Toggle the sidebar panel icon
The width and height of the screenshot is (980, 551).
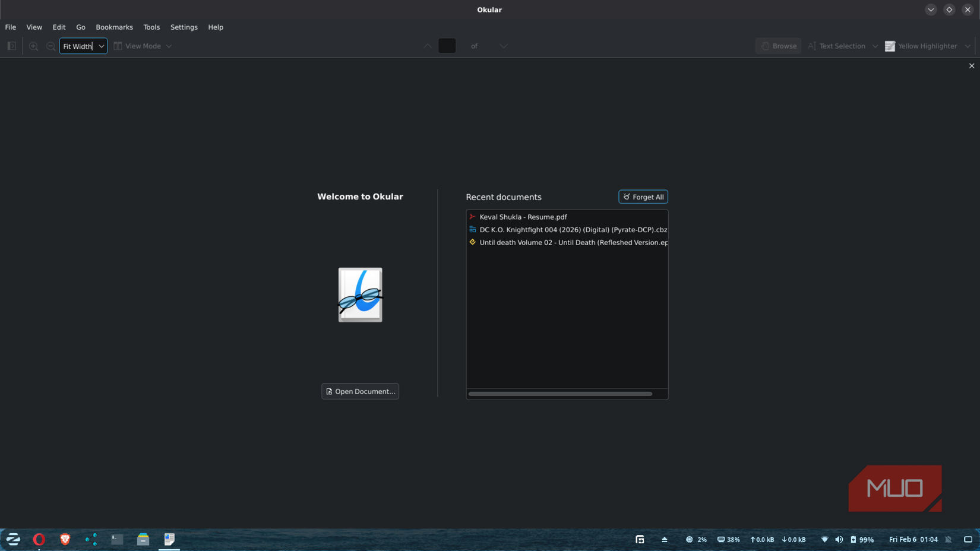[11, 46]
